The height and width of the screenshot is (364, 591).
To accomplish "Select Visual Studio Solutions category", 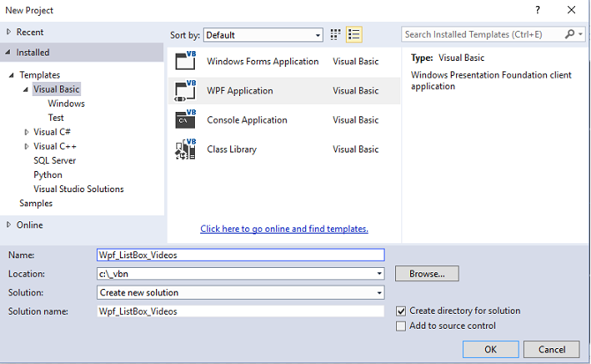I will coord(79,189).
